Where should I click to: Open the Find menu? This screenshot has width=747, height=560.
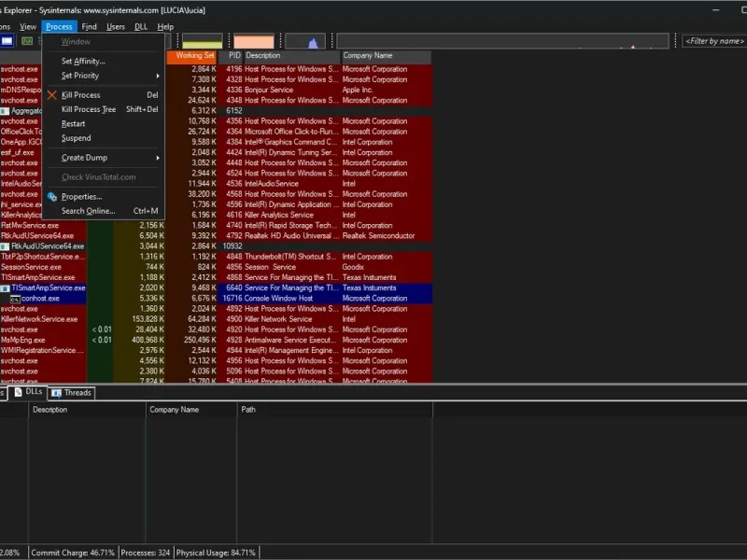(x=89, y=27)
